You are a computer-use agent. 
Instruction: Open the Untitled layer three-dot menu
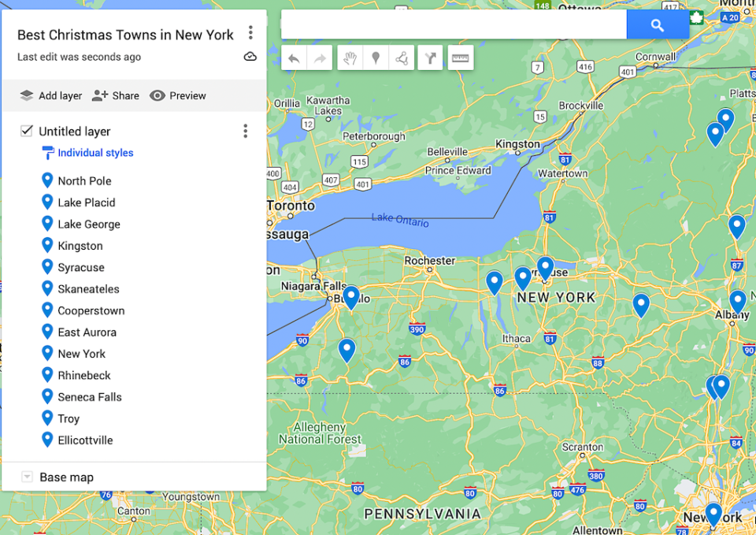point(245,131)
